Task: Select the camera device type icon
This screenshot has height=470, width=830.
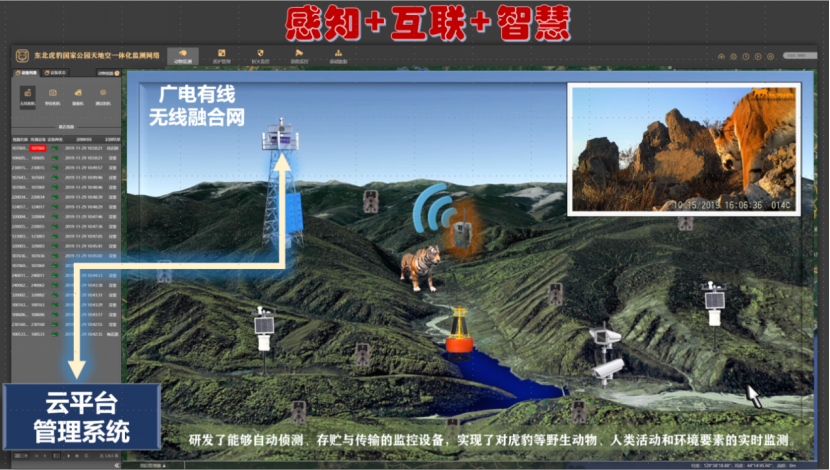Action: pos(51,95)
